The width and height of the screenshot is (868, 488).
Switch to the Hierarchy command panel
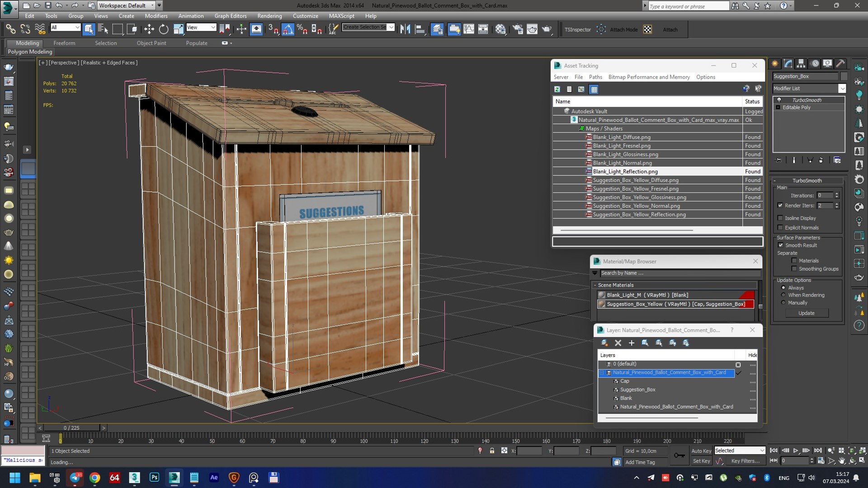click(x=801, y=64)
